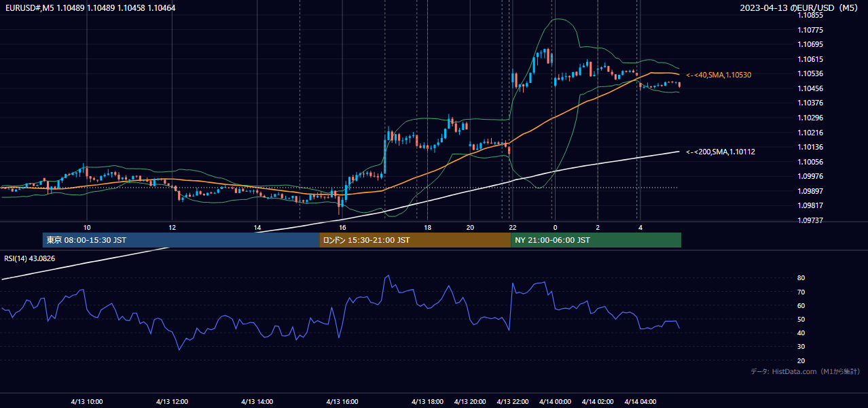Click the RSI(14) 43.0826 indicator label

(x=30, y=258)
